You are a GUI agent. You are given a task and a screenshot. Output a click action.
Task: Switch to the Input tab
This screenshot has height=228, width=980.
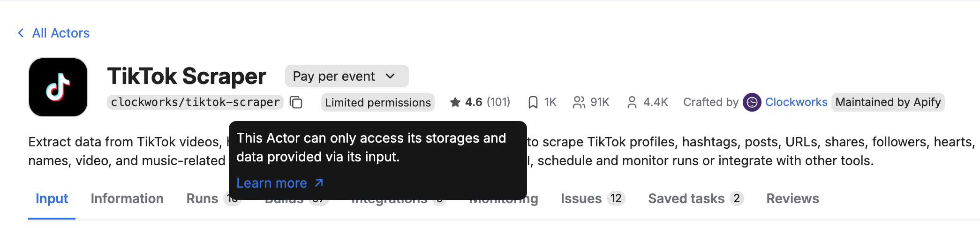(x=52, y=199)
